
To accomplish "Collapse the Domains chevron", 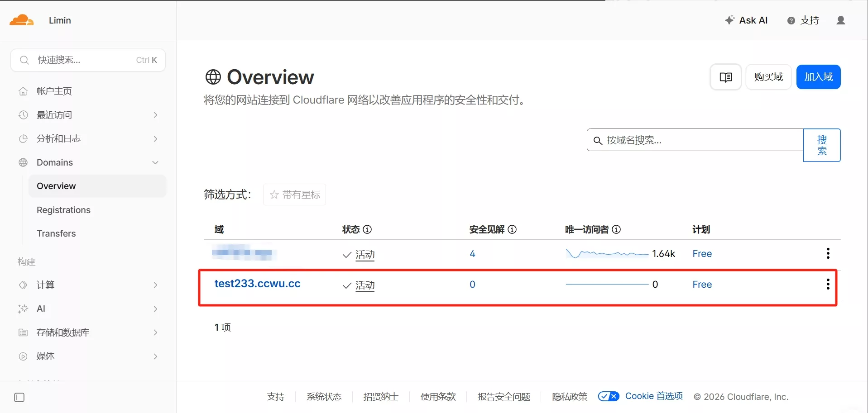I will pyautogui.click(x=155, y=162).
